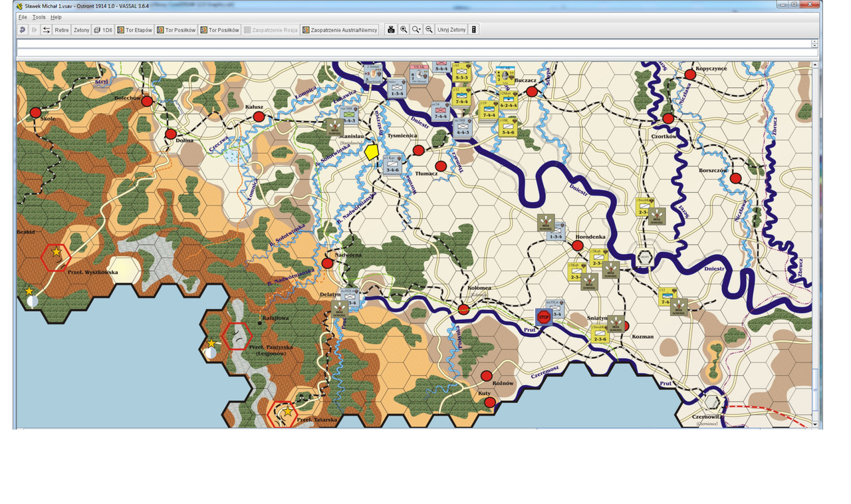Select the blue 7-4-4 counter with pink symbol

point(440,111)
